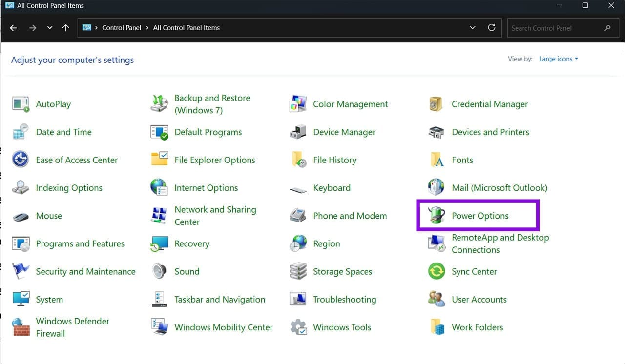Open the Device Manager link text
Screen dimensions: 625x364
(x=344, y=132)
